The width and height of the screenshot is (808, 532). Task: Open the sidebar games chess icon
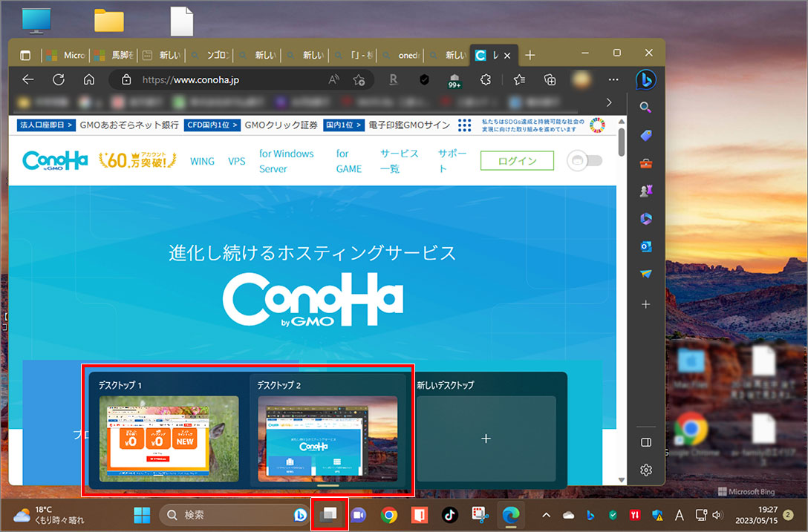tap(645, 191)
